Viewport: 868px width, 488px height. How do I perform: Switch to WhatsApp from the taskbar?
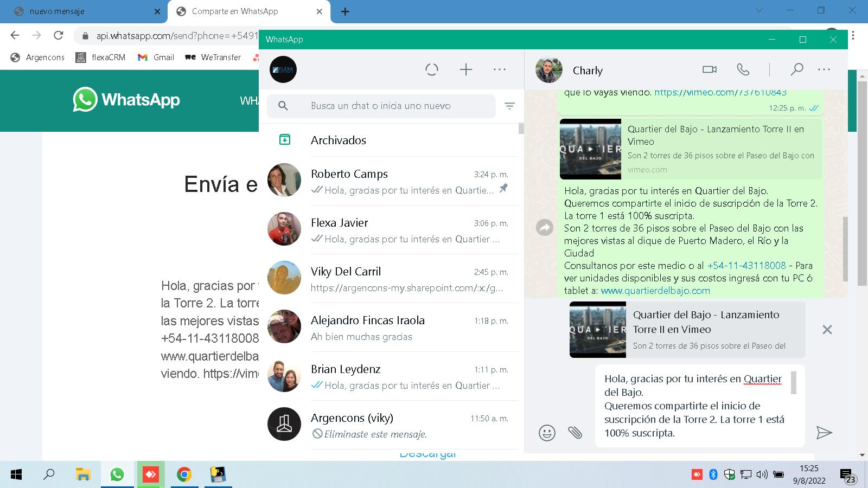coord(117,474)
